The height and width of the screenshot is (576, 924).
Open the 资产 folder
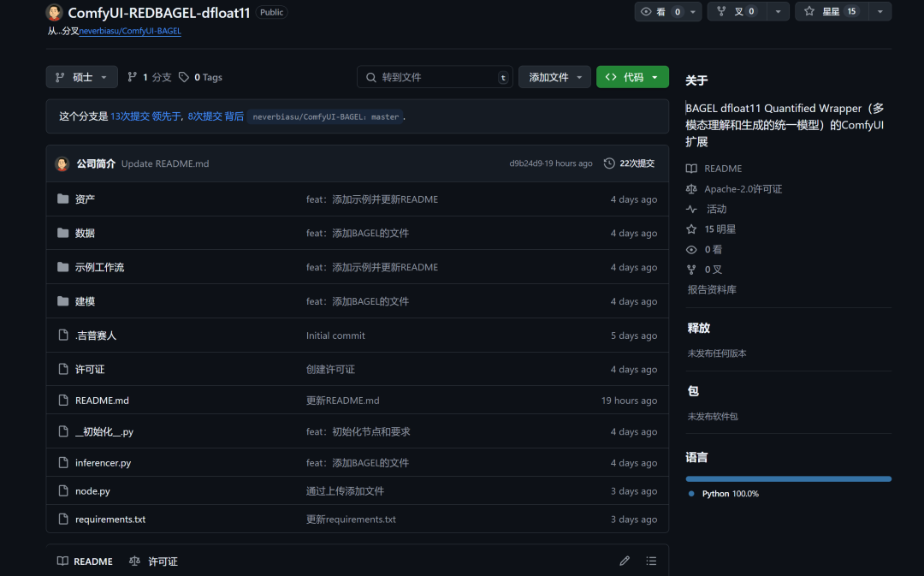tap(85, 199)
